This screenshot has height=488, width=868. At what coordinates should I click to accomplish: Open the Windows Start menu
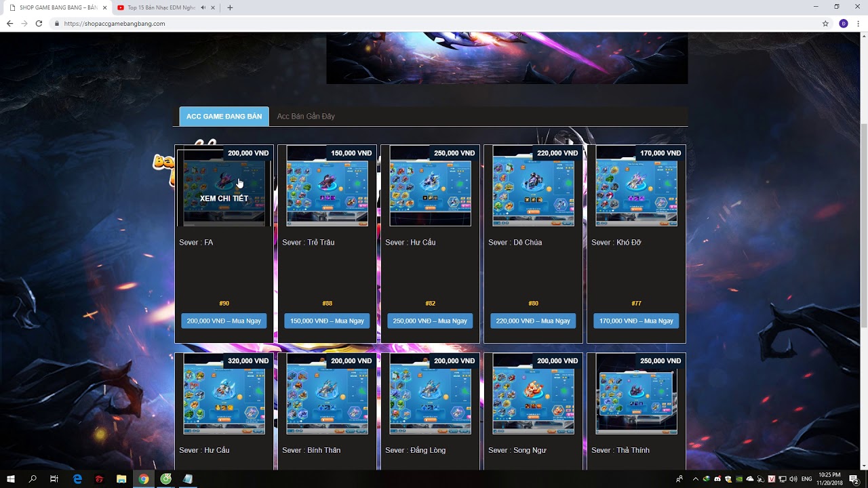click(11, 479)
